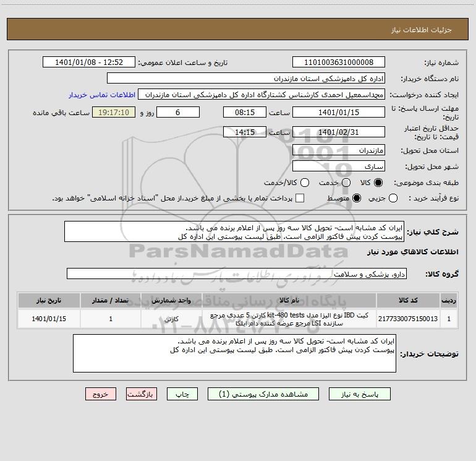Click the پاسخ به نیاز button
The image size is (476, 461).
359,394
